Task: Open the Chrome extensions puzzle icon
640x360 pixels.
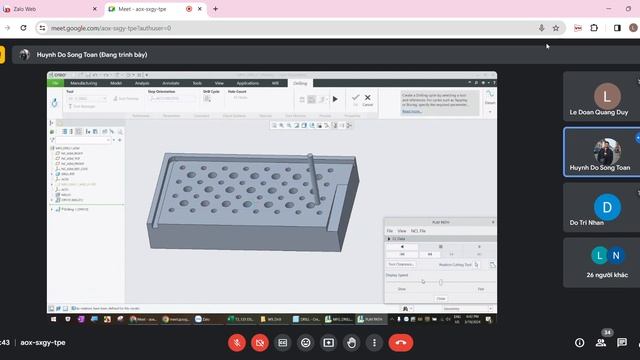Action: pyautogui.click(x=594, y=28)
